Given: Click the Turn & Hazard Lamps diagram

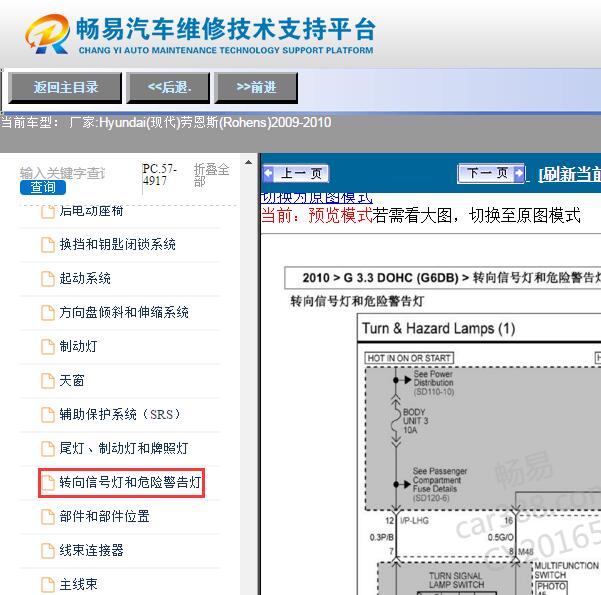Looking at the screenshot, I should pos(479,454).
